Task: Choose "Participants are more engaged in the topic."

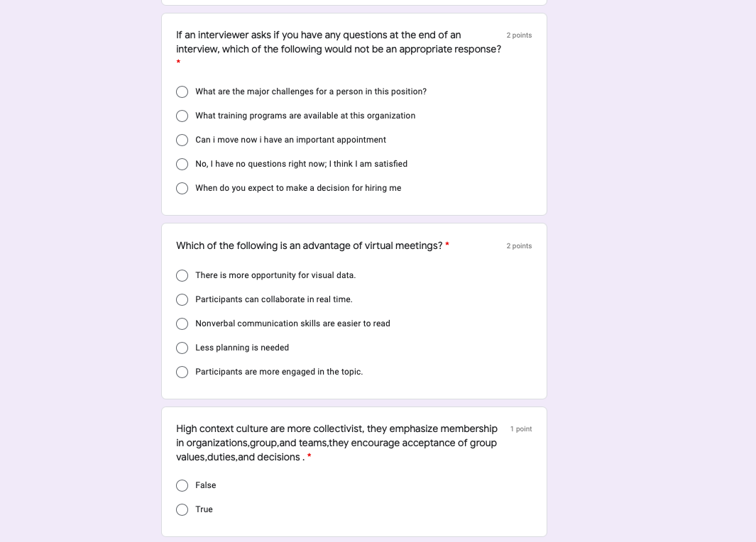Action: pos(182,372)
